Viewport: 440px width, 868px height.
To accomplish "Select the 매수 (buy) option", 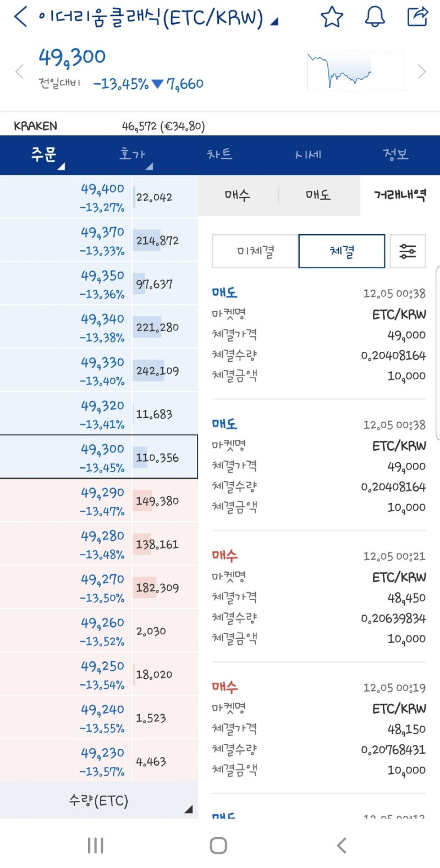I will (237, 195).
